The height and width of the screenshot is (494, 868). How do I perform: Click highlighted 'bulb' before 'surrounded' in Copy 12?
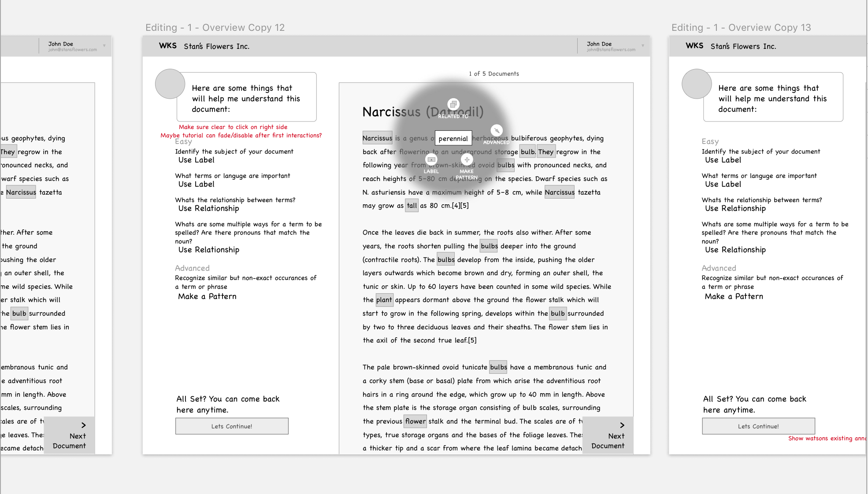pyautogui.click(x=557, y=313)
